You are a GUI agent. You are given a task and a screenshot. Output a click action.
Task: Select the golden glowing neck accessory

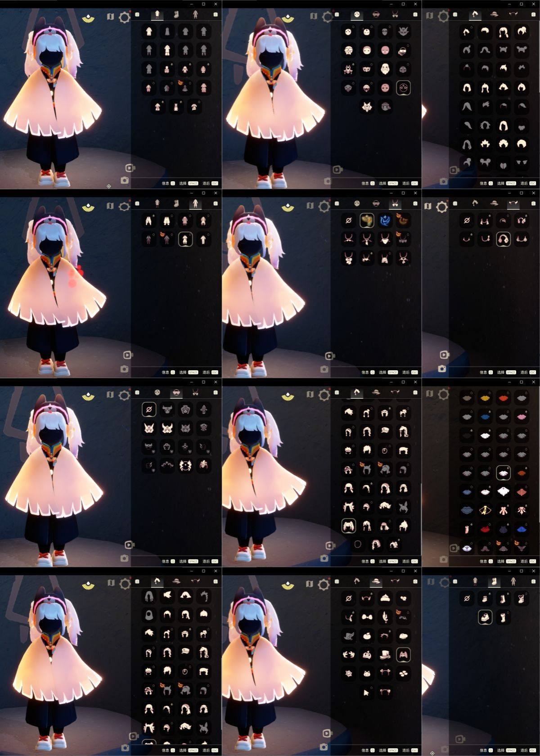(x=367, y=220)
